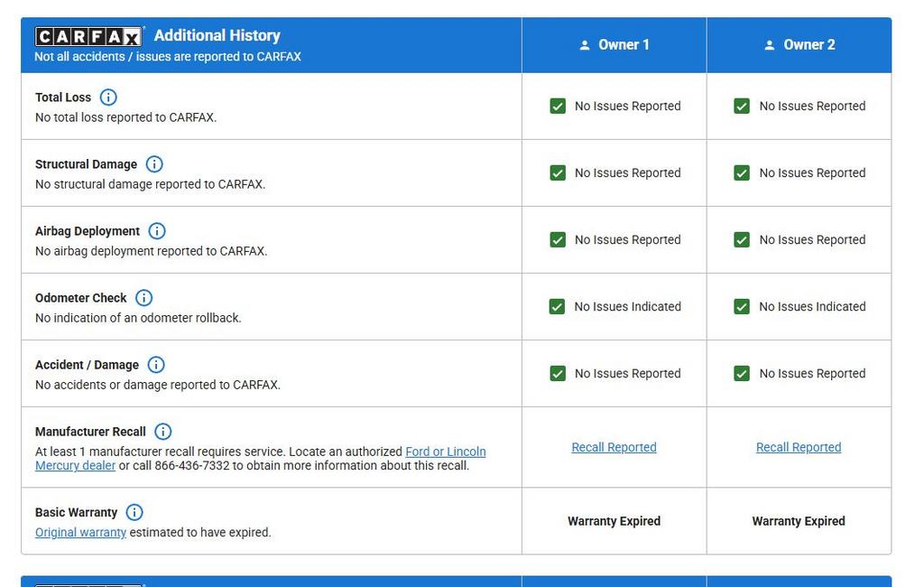
Task: Follow the Ford or Lincoln Mercury dealer link
Action: pyautogui.click(x=446, y=452)
